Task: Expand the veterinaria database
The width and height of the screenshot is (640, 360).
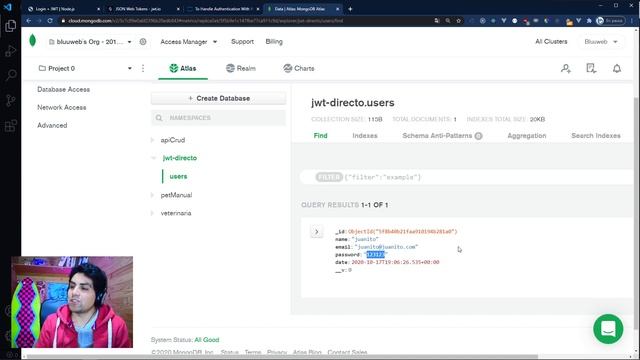Action: coord(153,213)
